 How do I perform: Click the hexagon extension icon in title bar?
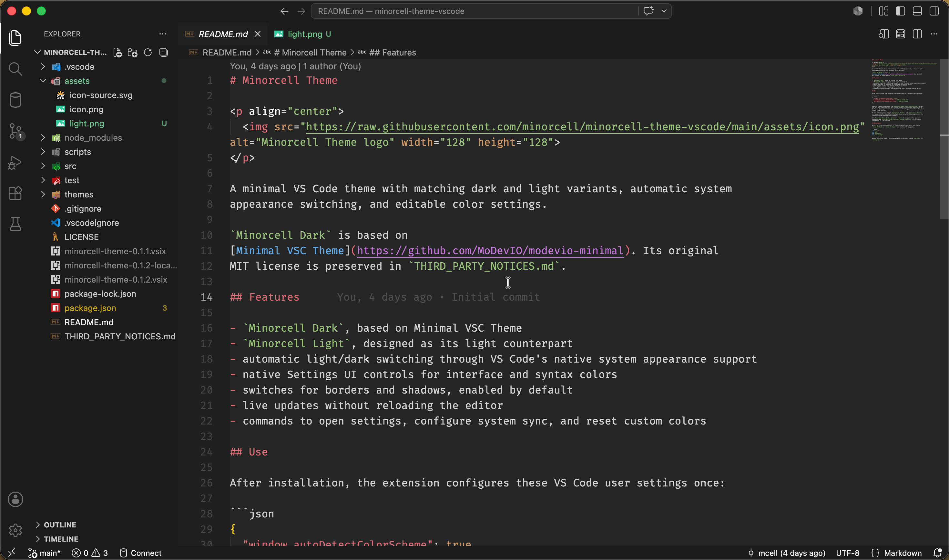pos(858,11)
